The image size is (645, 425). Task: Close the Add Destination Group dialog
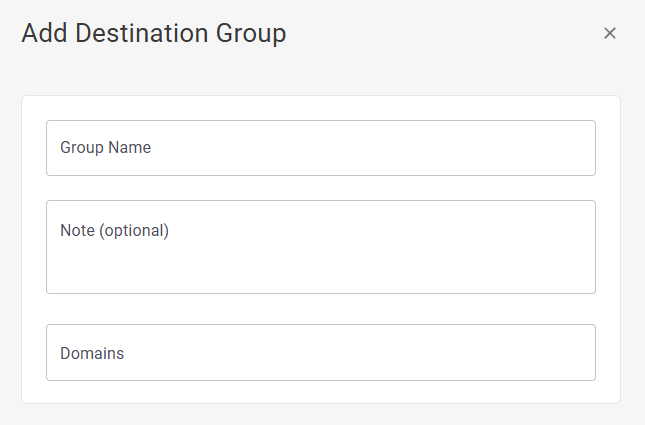610,33
